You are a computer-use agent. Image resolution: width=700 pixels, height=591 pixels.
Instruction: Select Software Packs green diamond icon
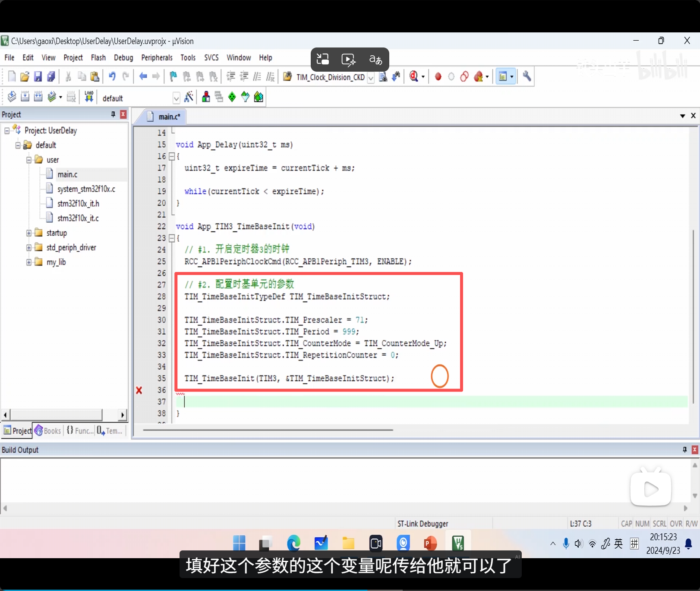point(232,97)
